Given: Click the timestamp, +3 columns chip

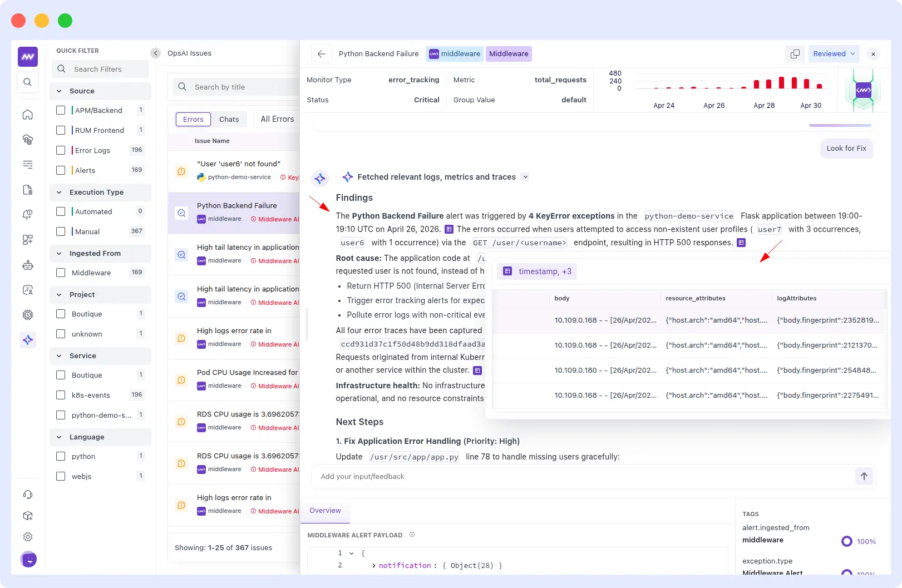Looking at the screenshot, I should click(x=538, y=271).
